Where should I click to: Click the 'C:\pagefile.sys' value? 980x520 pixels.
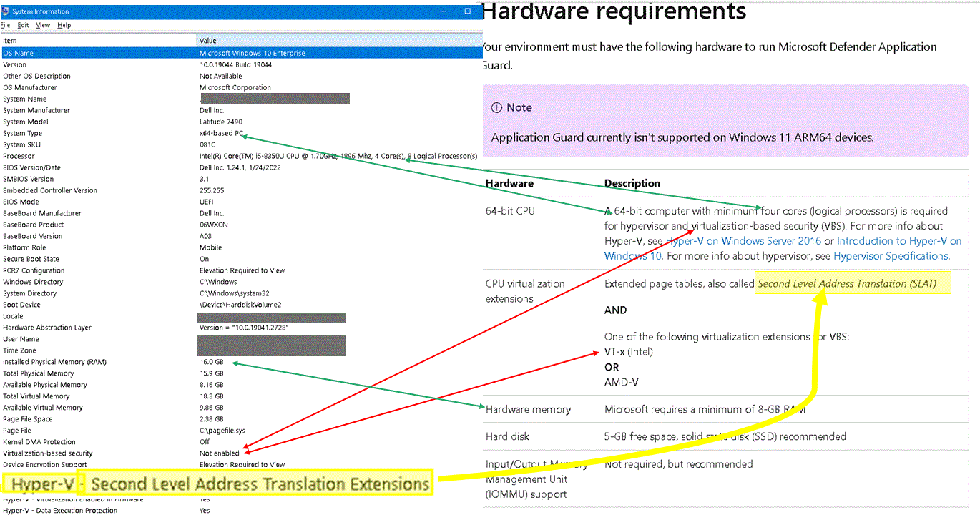click(x=222, y=431)
